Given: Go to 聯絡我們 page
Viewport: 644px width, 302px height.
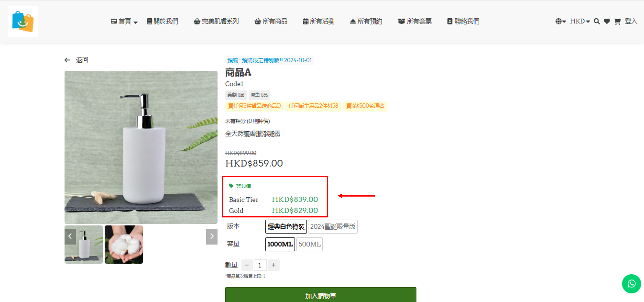Looking at the screenshot, I should click(463, 22).
